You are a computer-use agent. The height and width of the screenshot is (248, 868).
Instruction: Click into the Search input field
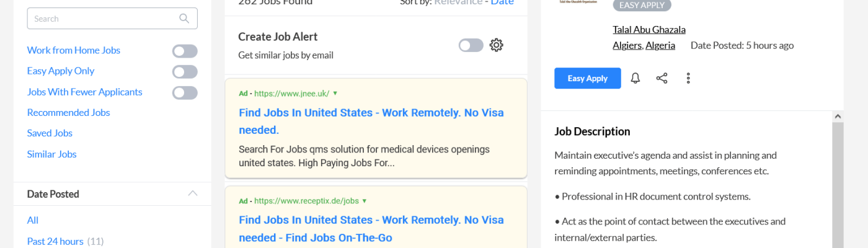[x=102, y=19]
